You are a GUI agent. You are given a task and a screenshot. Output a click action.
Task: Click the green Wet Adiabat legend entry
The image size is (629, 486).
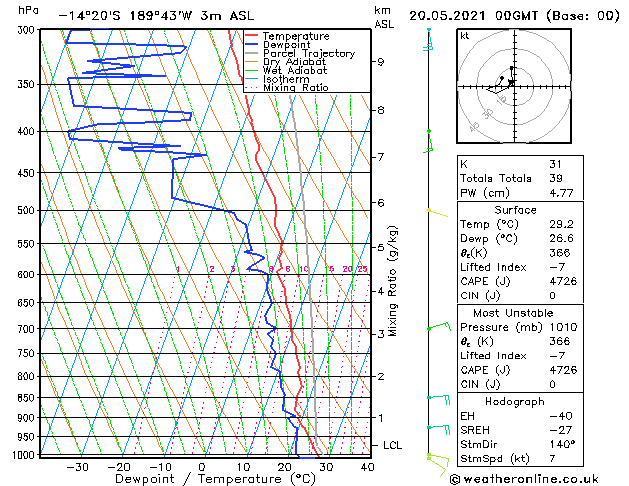click(286, 71)
